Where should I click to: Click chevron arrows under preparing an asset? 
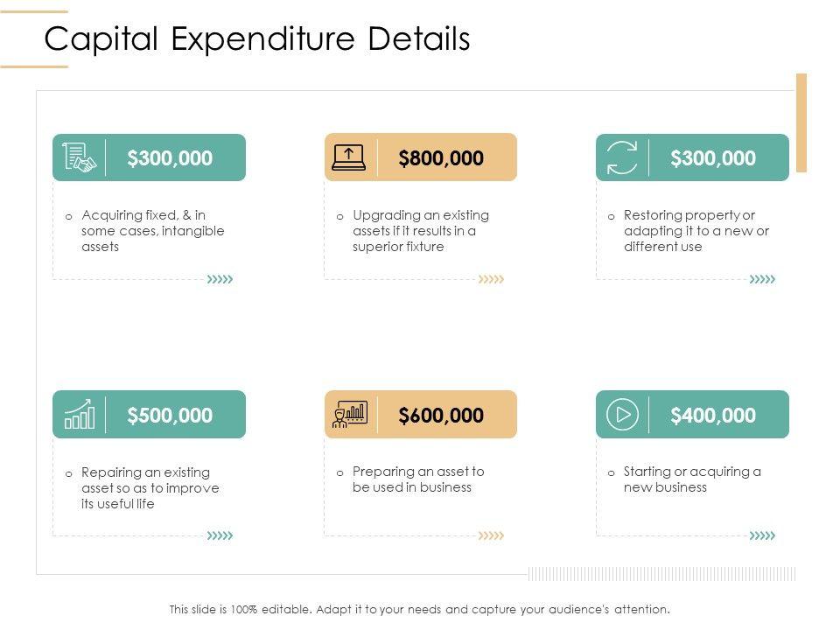(x=492, y=535)
